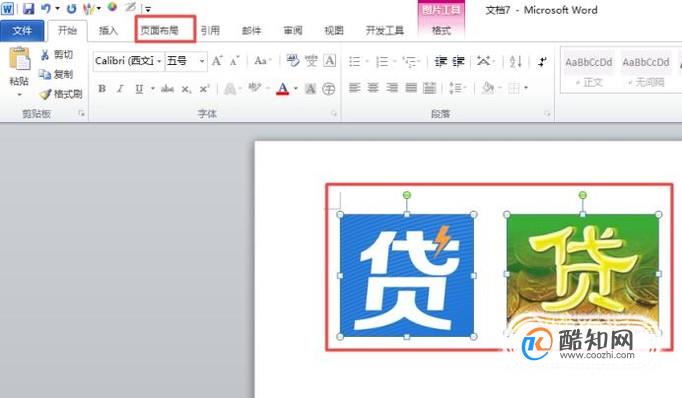This screenshot has height=398, width=682.
Task: Apply the 正文 style
Action: click(588, 70)
